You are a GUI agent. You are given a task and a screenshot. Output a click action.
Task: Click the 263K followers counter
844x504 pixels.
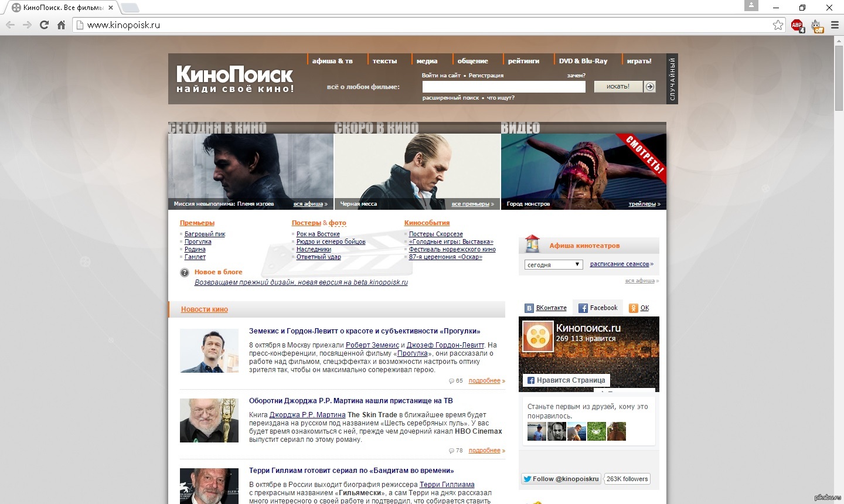tap(627, 479)
